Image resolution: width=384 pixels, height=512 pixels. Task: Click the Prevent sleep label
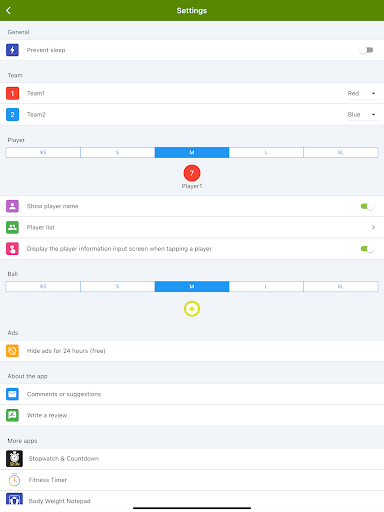pyautogui.click(x=46, y=50)
